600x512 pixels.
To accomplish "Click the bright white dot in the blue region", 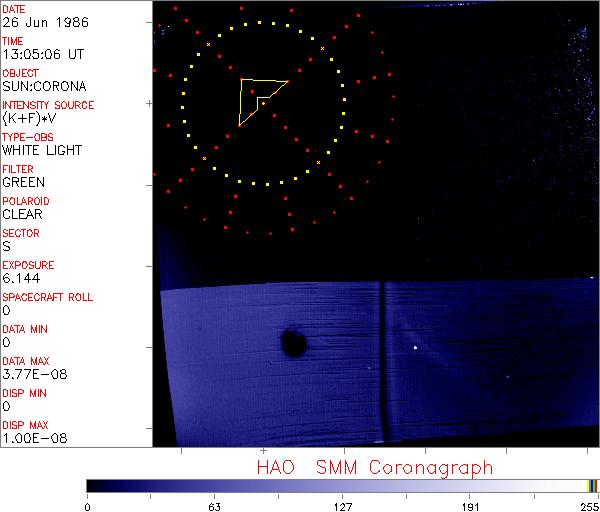I will pyautogui.click(x=415, y=348).
